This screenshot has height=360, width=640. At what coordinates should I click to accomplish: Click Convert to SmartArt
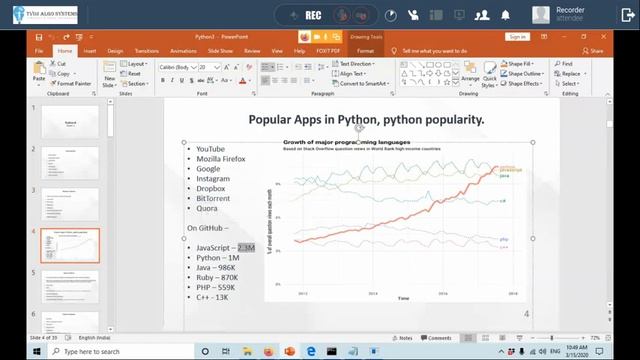click(361, 83)
